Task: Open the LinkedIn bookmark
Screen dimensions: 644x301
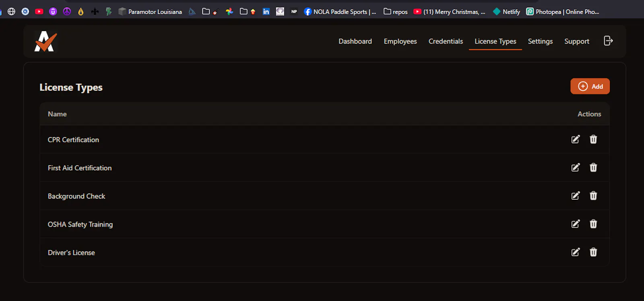Action: [266, 12]
